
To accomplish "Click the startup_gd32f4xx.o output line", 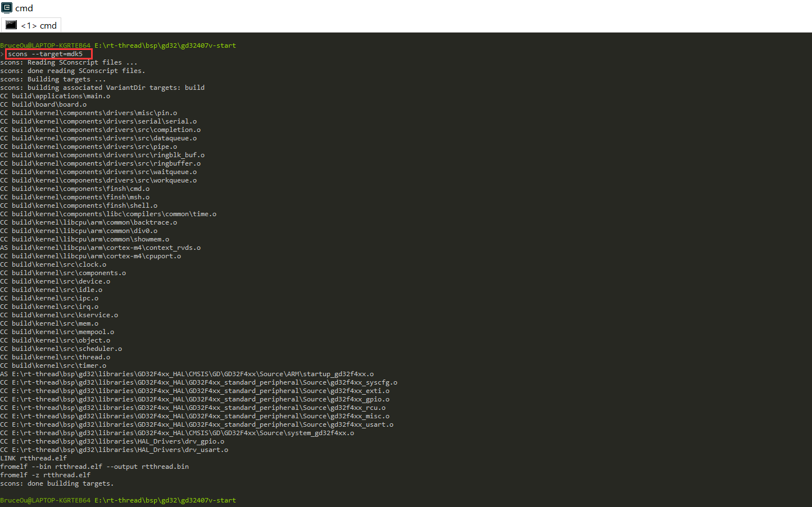I will coord(187,374).
